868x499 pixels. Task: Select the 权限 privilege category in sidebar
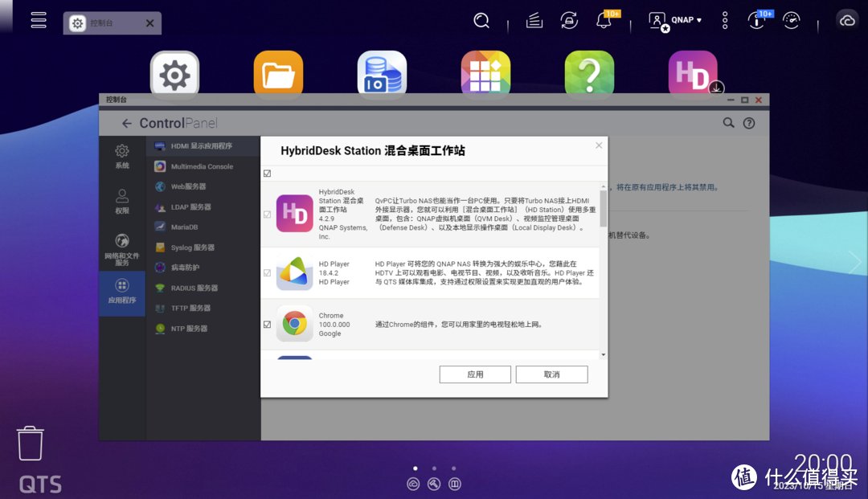tap(122, 202)
